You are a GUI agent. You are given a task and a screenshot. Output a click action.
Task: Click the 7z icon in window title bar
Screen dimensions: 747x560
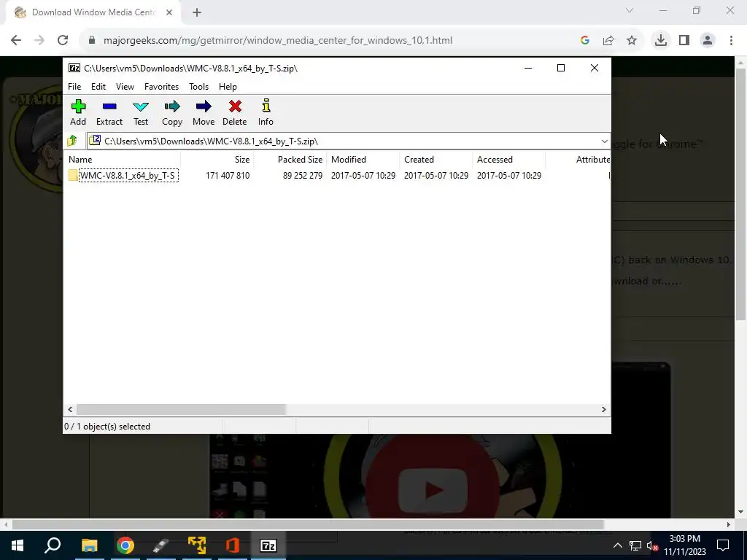pos(74,68)
